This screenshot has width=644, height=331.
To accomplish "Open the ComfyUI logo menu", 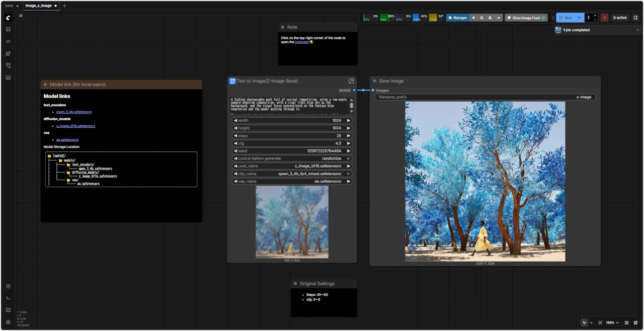I will coord(8,18).
